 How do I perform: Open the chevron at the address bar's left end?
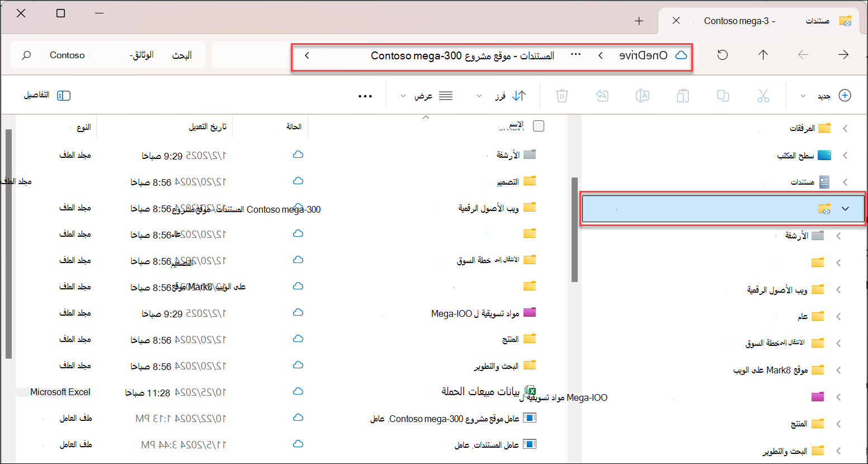pos(307,55)
